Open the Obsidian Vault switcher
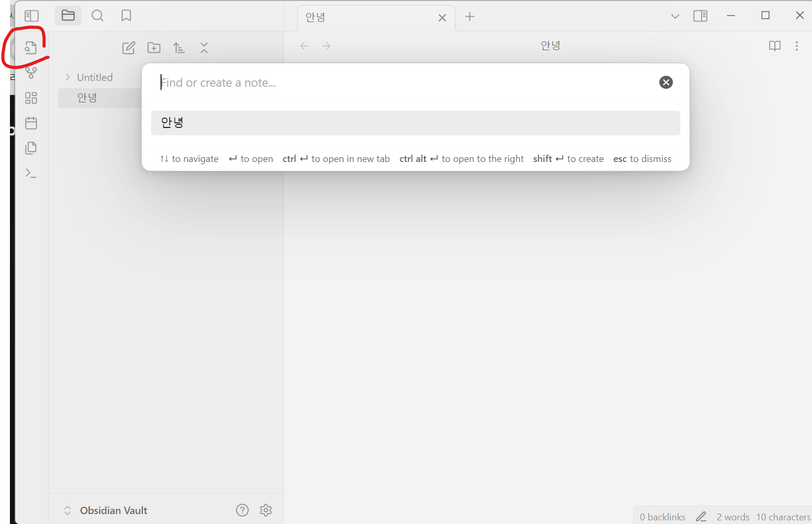The image size is (812, 524). (106, 510)
